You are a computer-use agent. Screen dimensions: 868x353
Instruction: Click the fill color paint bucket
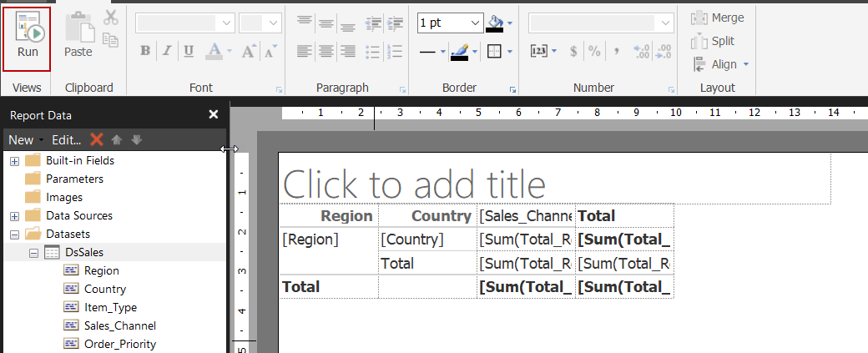[x=494, y=23]
